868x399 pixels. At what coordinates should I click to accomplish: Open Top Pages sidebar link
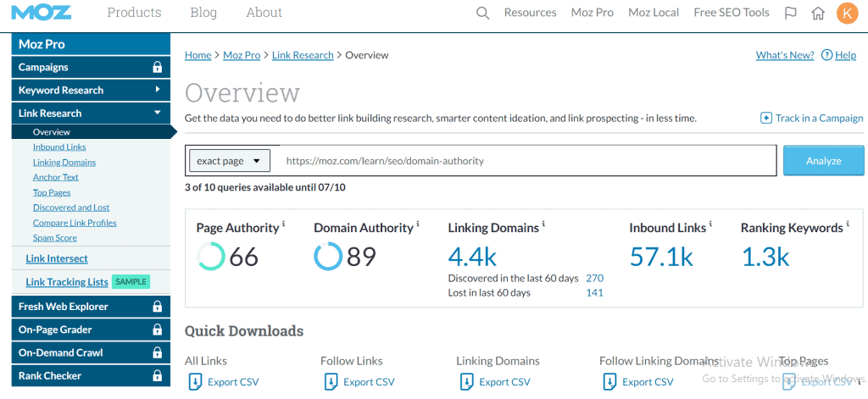52,192
